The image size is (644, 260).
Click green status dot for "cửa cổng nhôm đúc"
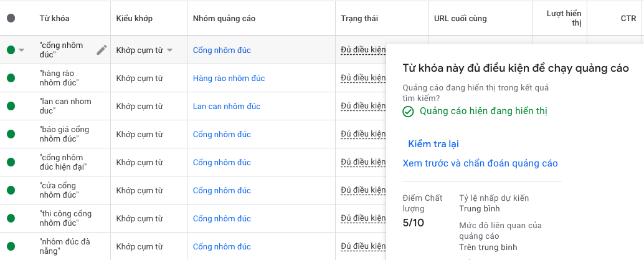click(x=11, y=191)
